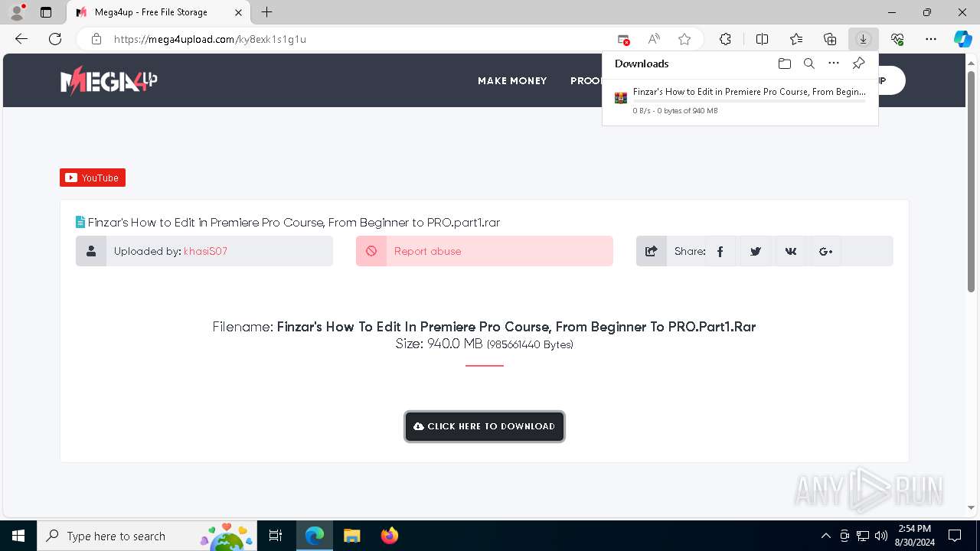
Task: Pin the Downloads panel
Action: coord(858,64)
